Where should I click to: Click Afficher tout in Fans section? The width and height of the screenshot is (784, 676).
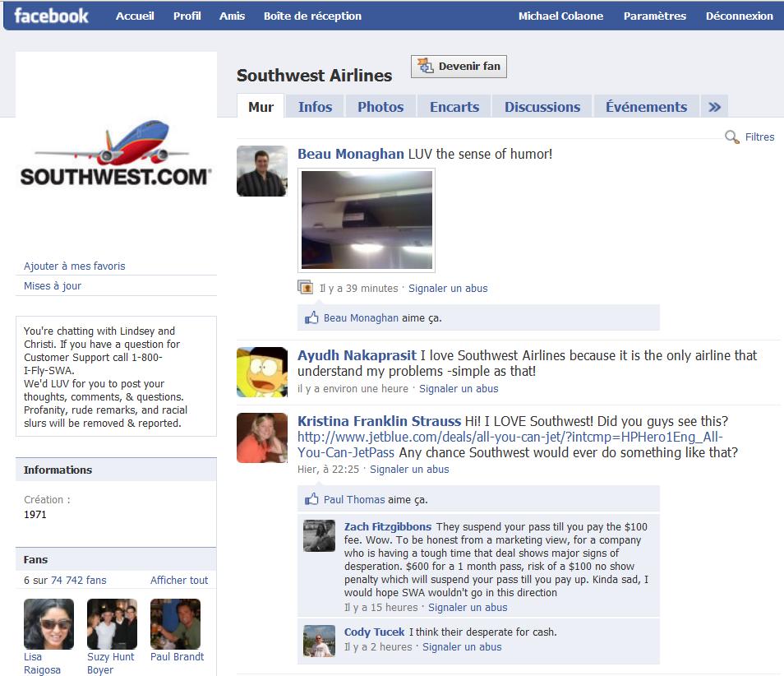click(x=179, y=580)
